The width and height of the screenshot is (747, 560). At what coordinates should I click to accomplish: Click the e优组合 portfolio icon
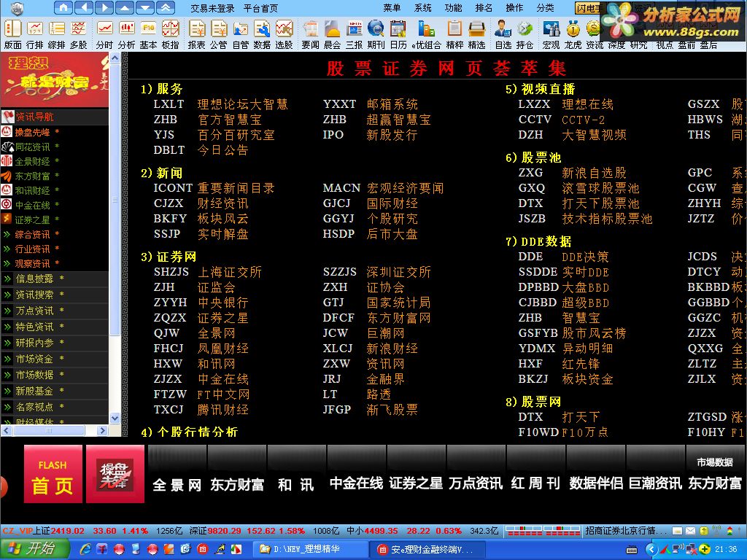point(426,34)
